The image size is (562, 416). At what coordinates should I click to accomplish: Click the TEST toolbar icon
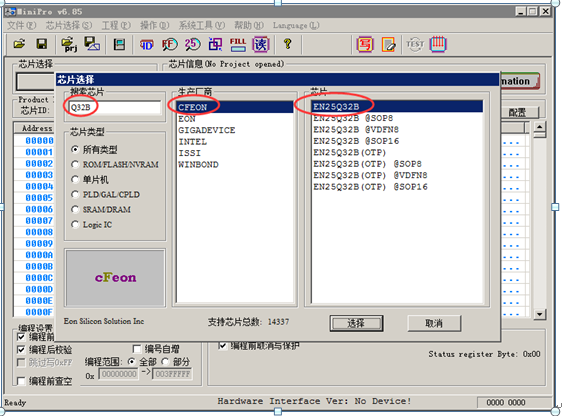pyautogui.click(x=415, y=44)
